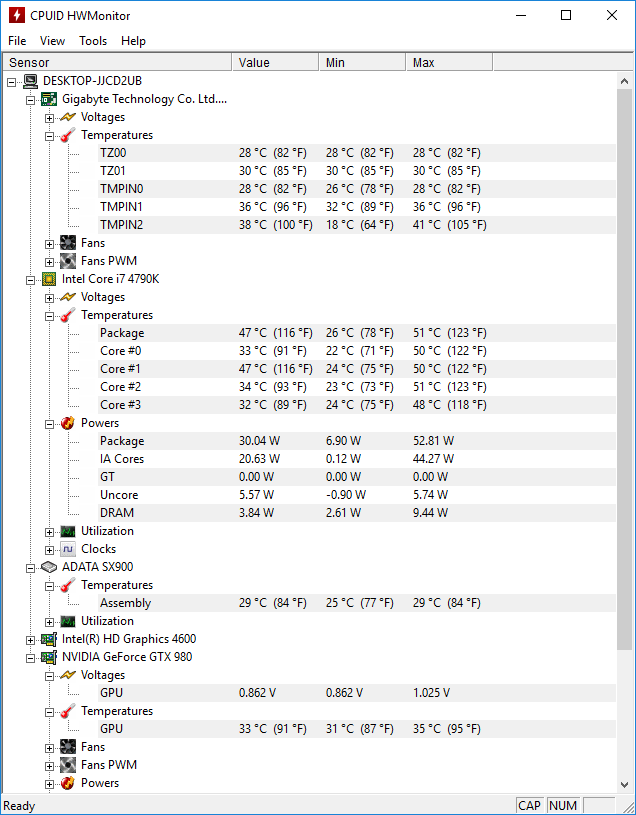
Task: Click the Intel HD Graphics 4600 card icon
Action: (49, 639)
